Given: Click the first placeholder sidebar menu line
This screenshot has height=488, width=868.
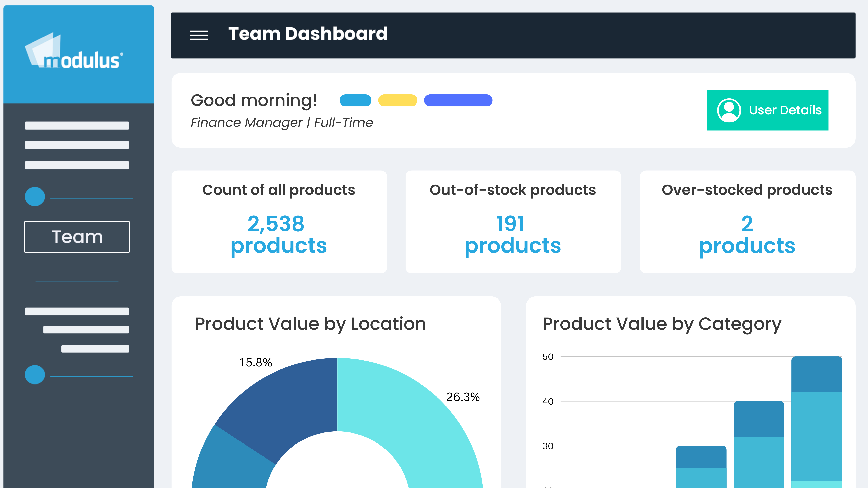Looking at the screenshot, I should tap(77, 125).
